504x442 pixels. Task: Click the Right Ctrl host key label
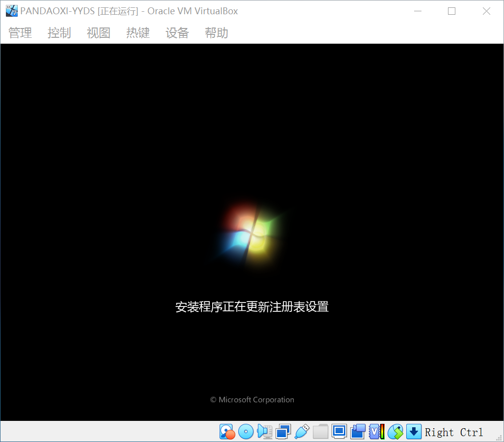tap(453, 432)
